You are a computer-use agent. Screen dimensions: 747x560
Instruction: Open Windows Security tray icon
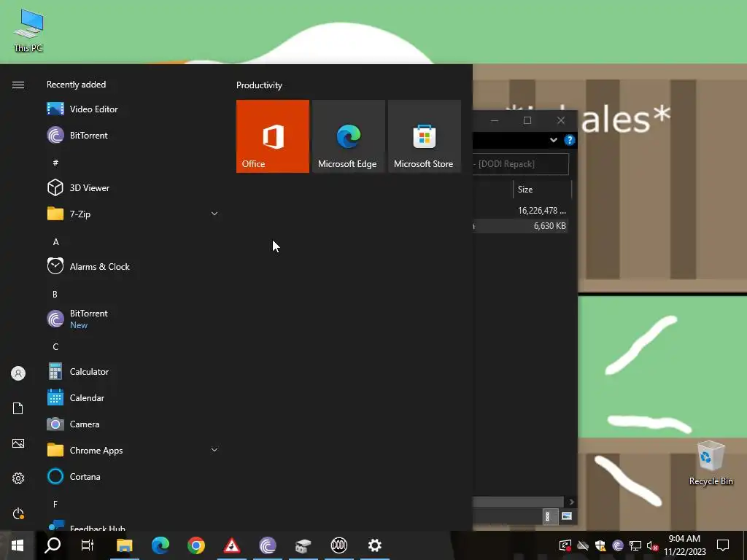coord(600,545)
